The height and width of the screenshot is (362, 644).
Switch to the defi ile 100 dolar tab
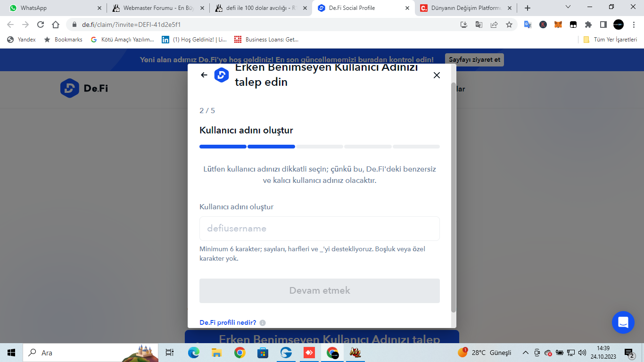[x=260, y=8]
